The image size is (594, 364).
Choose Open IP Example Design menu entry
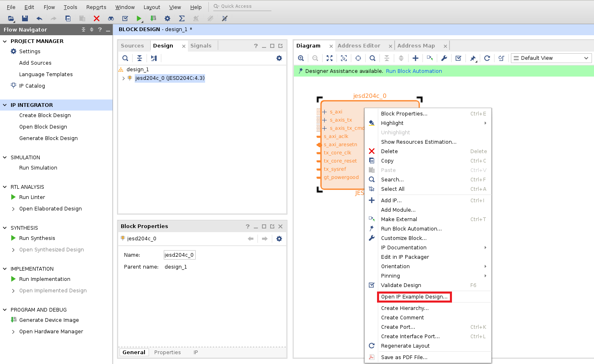click(414, 297)
